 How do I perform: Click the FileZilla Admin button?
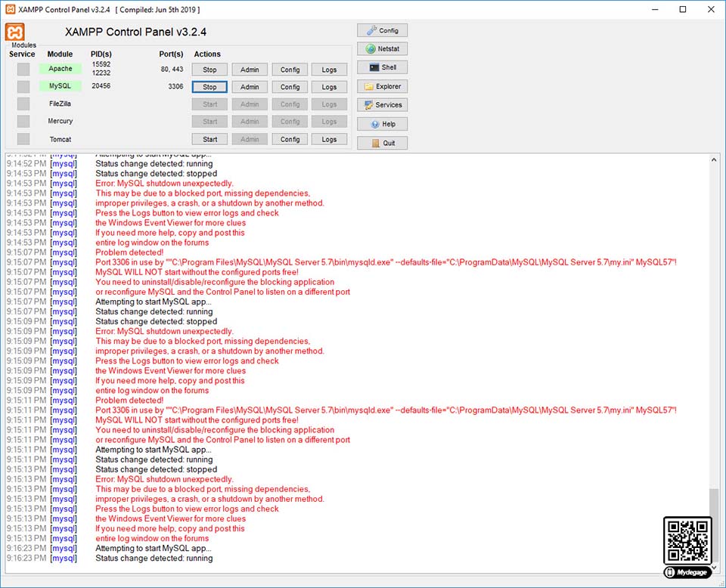click(x=250, y=104)
